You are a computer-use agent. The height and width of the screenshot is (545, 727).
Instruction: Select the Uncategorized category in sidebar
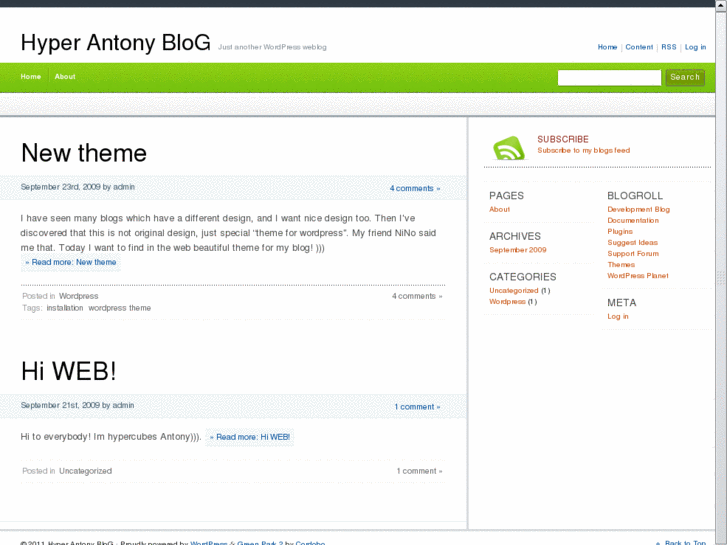[513, 291]
